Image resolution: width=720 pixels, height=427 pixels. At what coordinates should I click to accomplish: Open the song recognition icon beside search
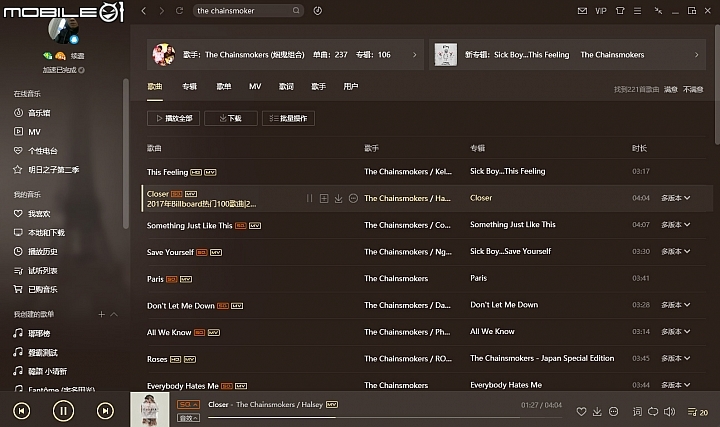(318, 11)
